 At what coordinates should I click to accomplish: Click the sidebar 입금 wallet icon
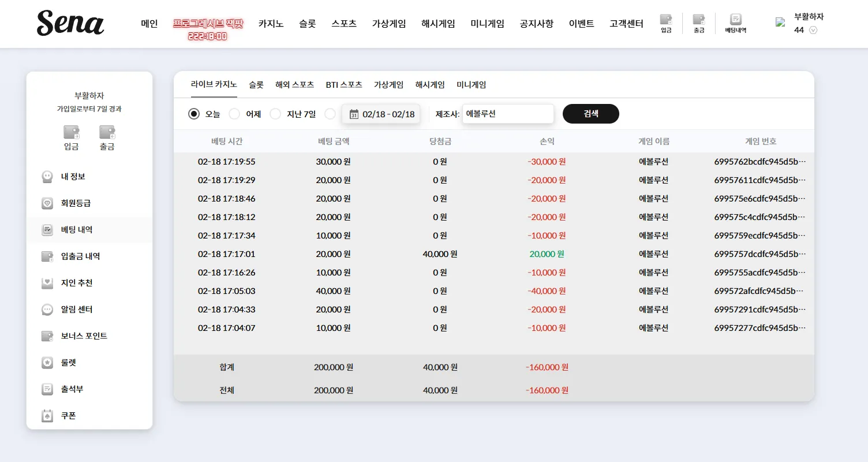[72, 132]
